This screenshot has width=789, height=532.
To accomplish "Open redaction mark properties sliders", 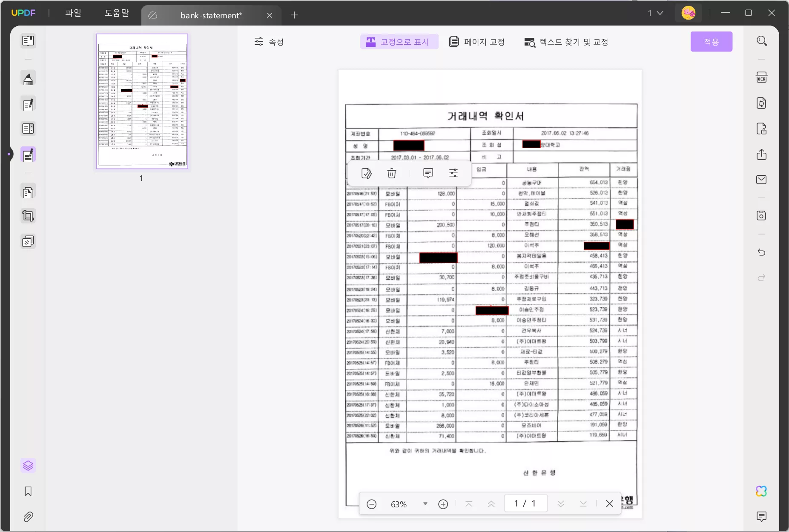I will (453, 173).
